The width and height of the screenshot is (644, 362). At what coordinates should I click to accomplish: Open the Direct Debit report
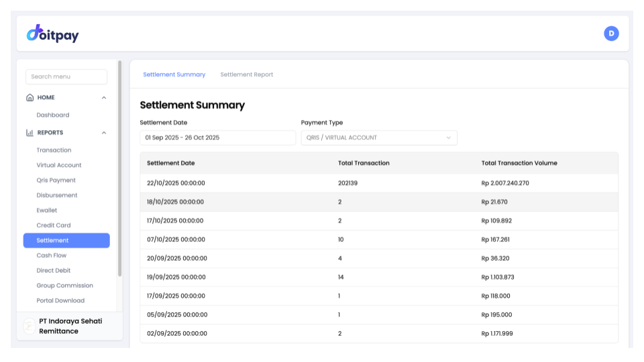point(54,270)
